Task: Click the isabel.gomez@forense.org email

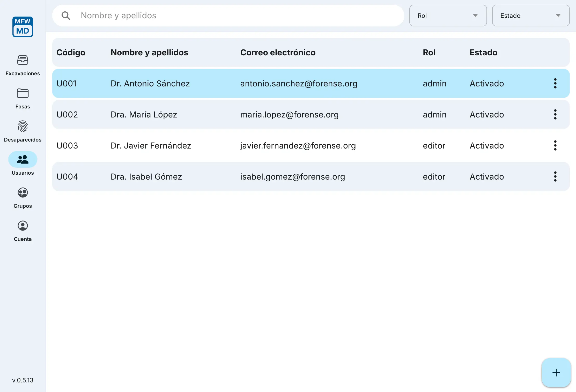Action: point(292,177)
